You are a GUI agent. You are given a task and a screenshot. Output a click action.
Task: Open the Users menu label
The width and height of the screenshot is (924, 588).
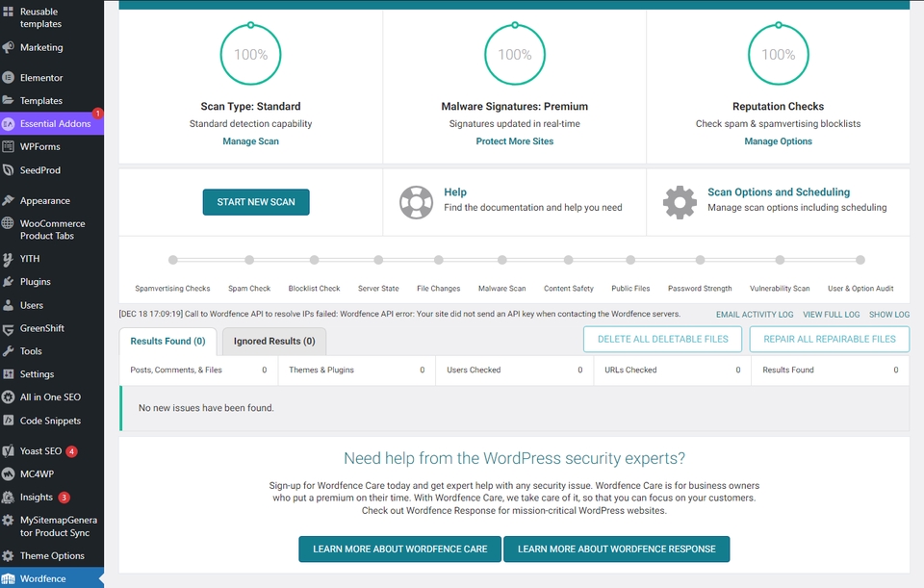(32, 305)
